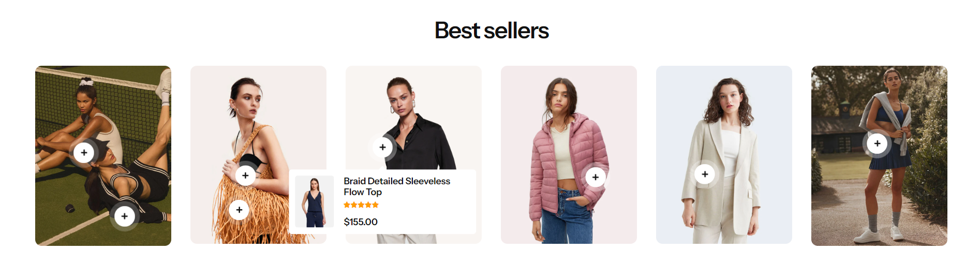Click the upper plus hotspot on the tennis court photo
This screenshot has height=279, width=980.
coord(84,153)
